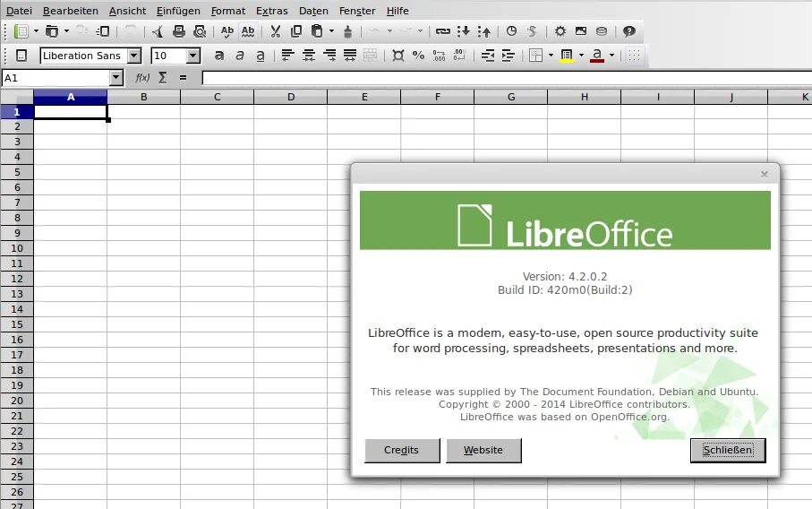812x509 pixels.
Task: Open the Einfügen menu
Action: (178, 11)
